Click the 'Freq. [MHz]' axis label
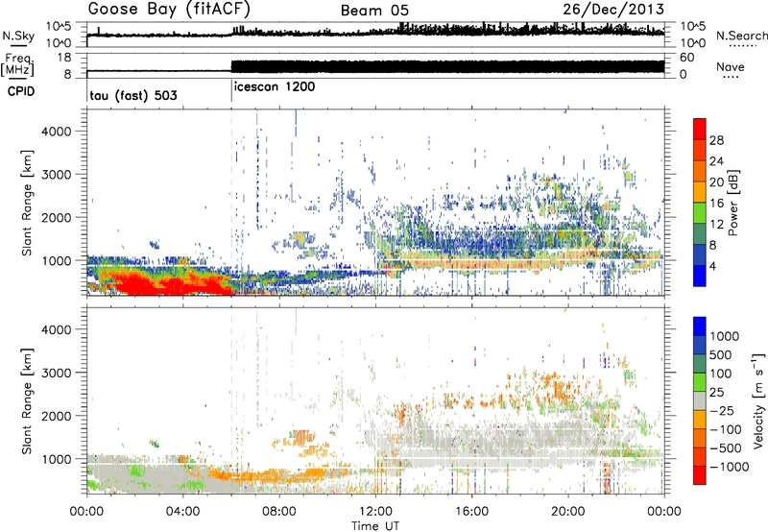768x532 pixels. [17, 64]
